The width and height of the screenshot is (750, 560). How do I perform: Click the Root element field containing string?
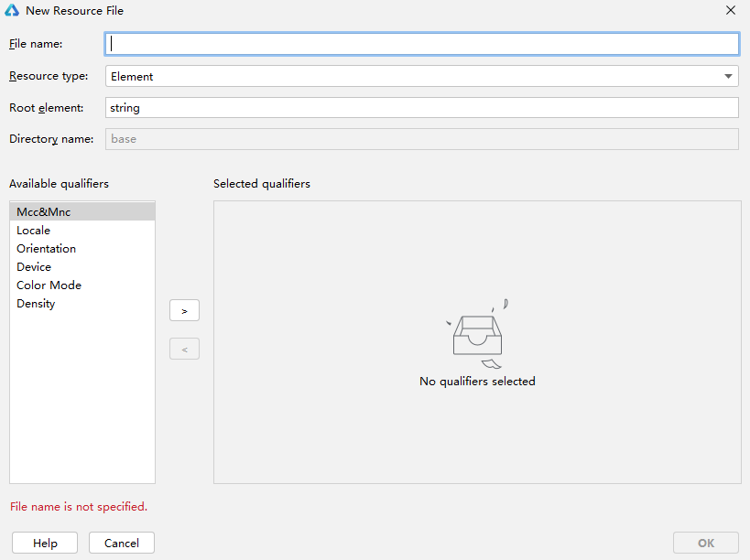tap(422, 108)
